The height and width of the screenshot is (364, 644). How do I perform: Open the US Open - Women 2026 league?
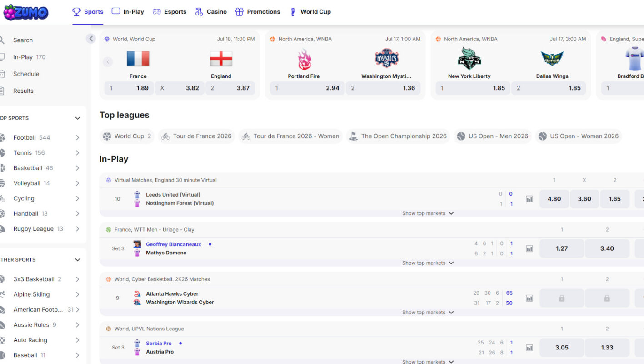click(579, 136)
